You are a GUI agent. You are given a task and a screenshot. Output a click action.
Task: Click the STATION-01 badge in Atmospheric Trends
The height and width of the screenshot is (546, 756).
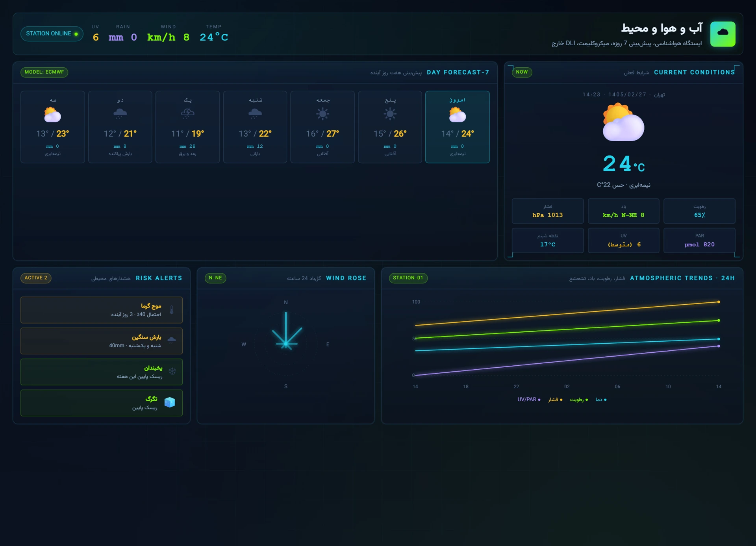tap(408, 278)
